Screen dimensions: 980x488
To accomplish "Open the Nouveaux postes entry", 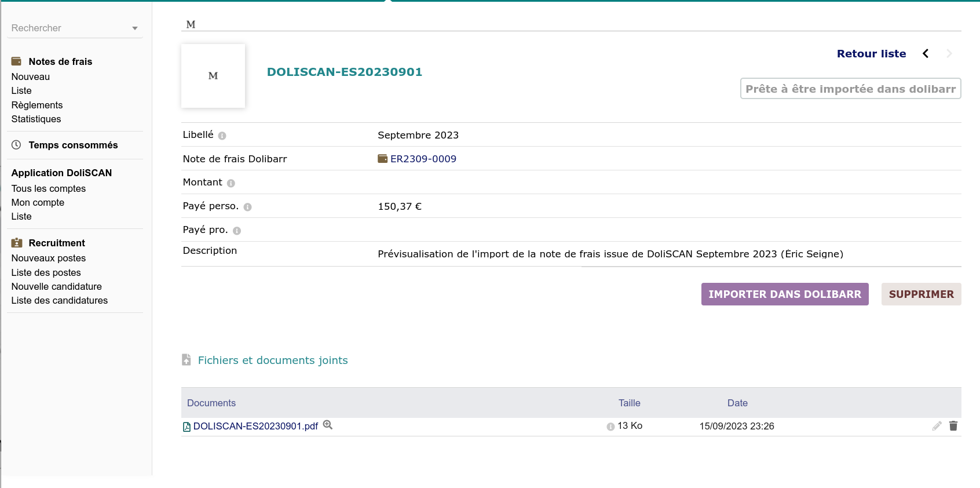I will [x=49, y=258].
